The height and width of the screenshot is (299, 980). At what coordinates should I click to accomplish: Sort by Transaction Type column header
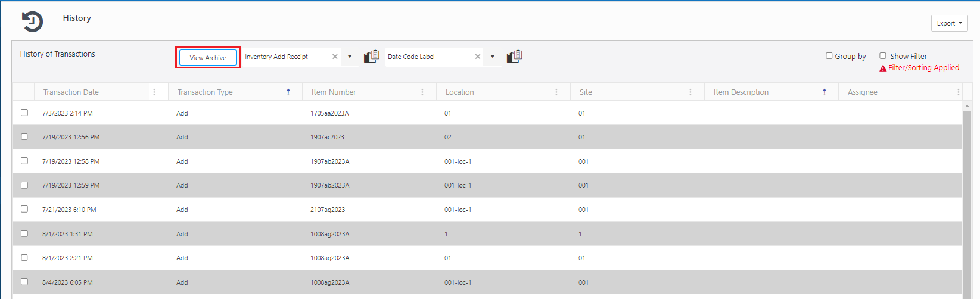[205, 92]
